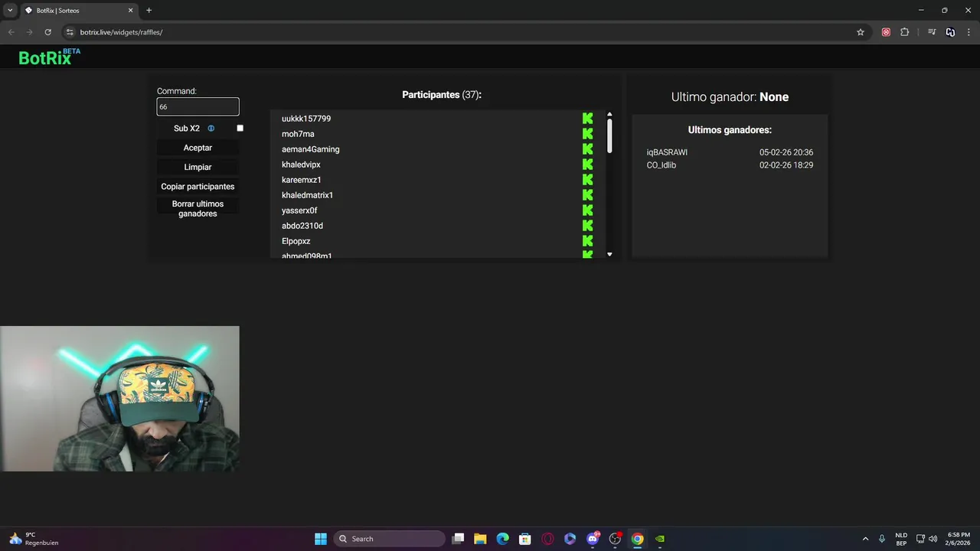This screenshot has height=551, width=980.
Task: Click the Kick icon beside abdo2310d
Action: pos(587,226)
